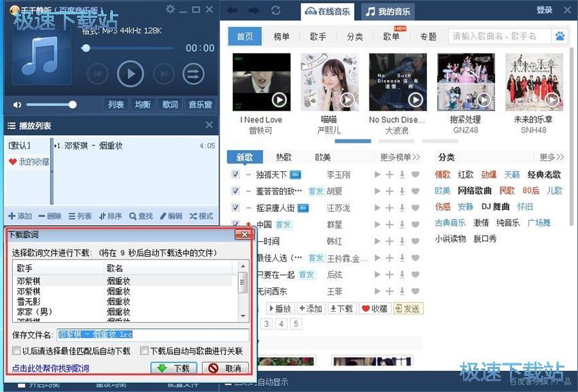Toggle the checkbox for 羞答答的玫瑰
578x392 pixels.
click(235, 190)
